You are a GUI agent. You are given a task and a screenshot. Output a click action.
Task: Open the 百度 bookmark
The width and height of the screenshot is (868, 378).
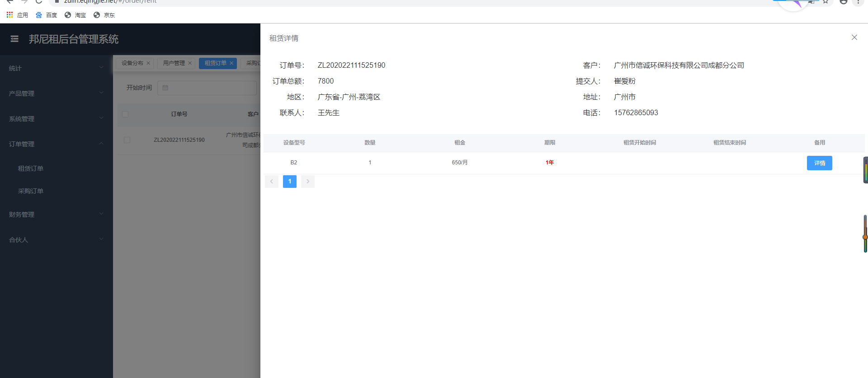point(46,15)
